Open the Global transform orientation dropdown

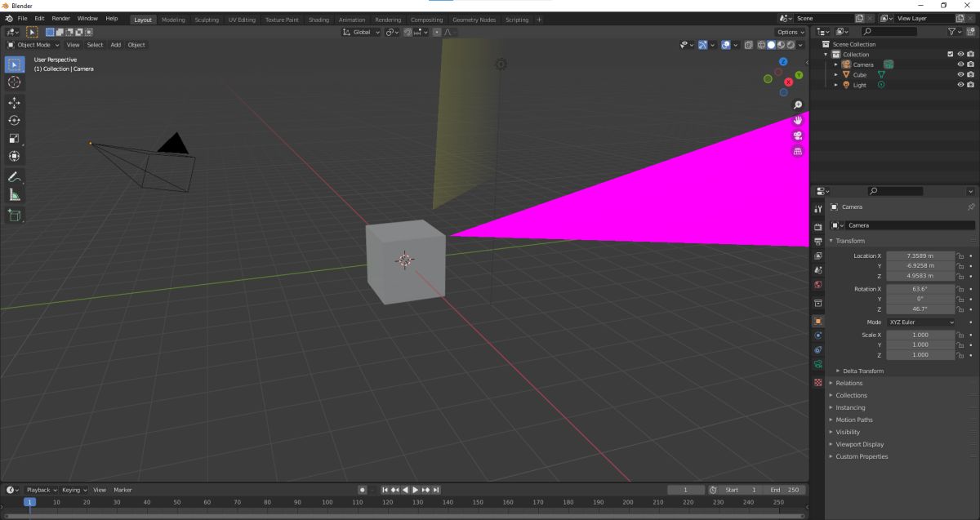[x=362, y=32]
